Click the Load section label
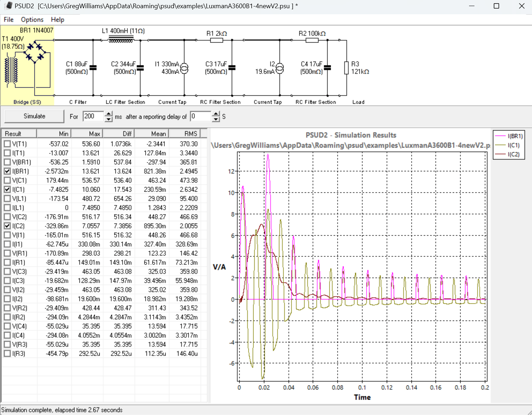Image resolution: width=532 pixels, height=415 pixels. [x=358, y=102]
